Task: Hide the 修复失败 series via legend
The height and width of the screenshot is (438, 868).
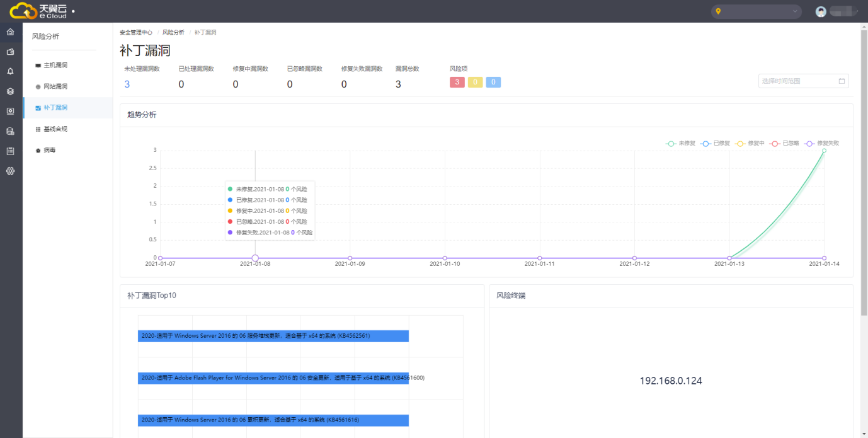Action: click(822, 144)
